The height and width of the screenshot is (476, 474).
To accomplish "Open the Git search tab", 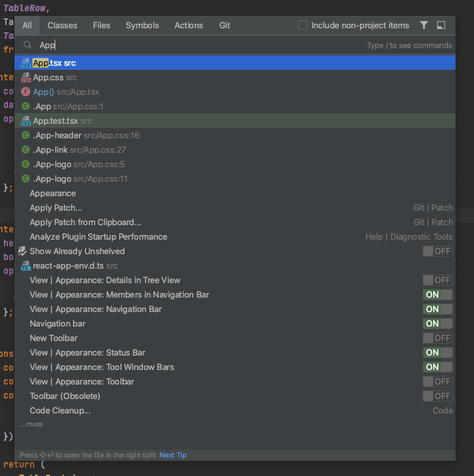I will coord(224,25).
